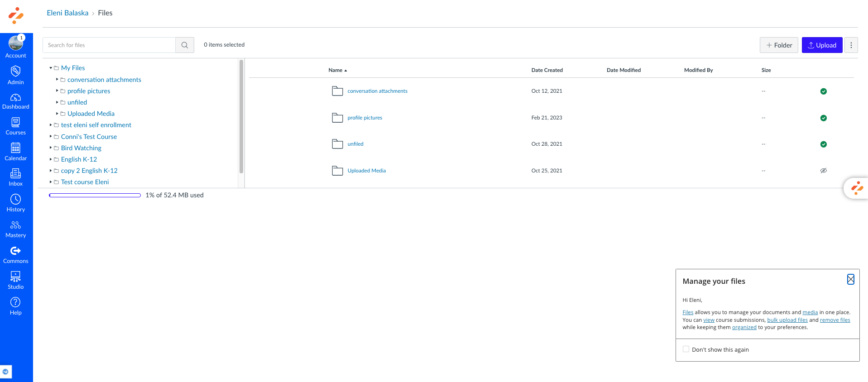The width and height of the screenshot is (868, 382).
Task: Sort by Modified By column
Action: pos(698,70)
